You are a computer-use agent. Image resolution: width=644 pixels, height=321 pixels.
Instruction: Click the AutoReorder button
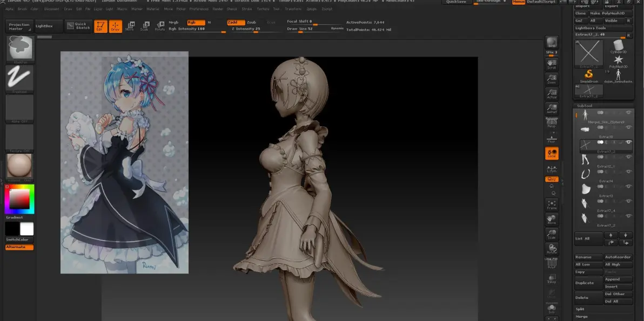tap(618, 257)
